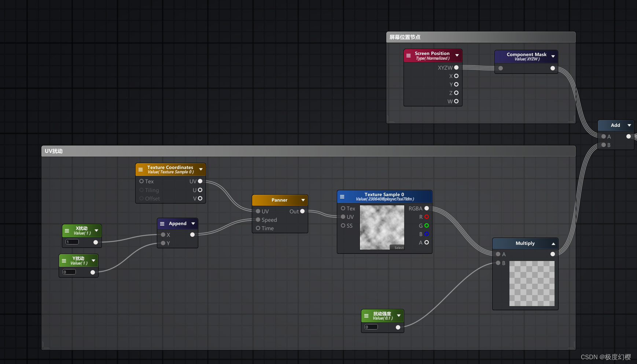Click the 扰动强度 node output port
This screenshot has width=637, height=364.
[398, 327]
